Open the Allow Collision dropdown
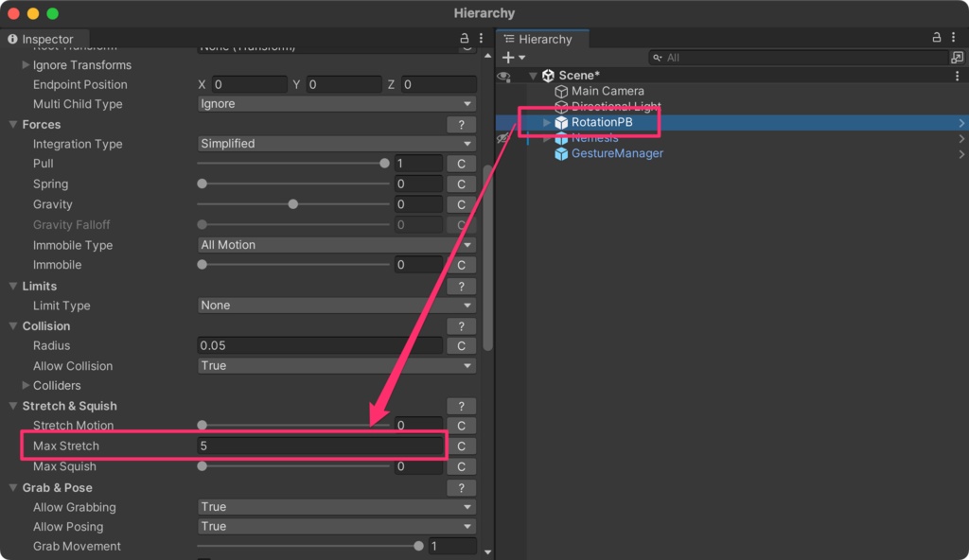Screen dimensions: 969x560 [x=336, y=366]
